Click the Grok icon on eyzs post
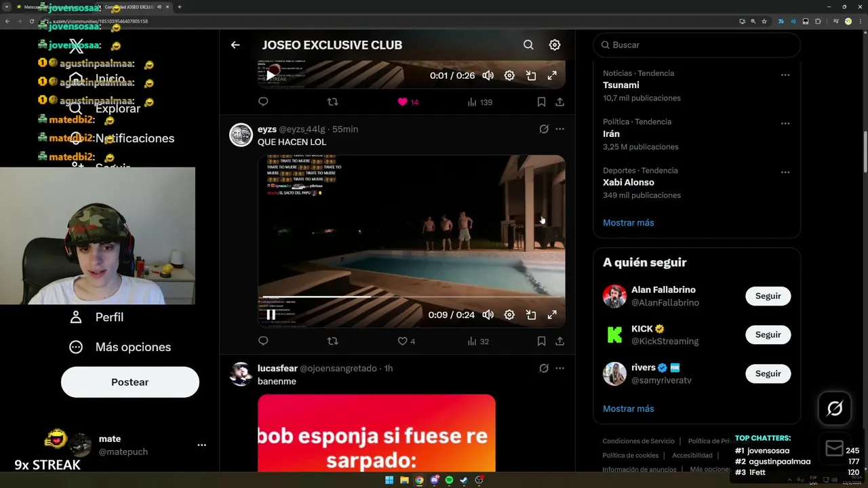This screenshot has height=488, width=868. (544, 129)
